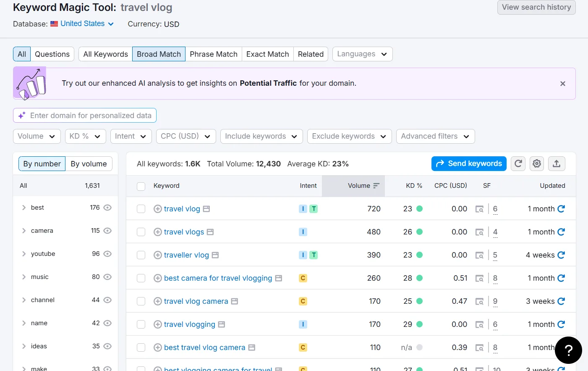Refresh metrics for 'travel vlog camera' row

tap(561, 301)
